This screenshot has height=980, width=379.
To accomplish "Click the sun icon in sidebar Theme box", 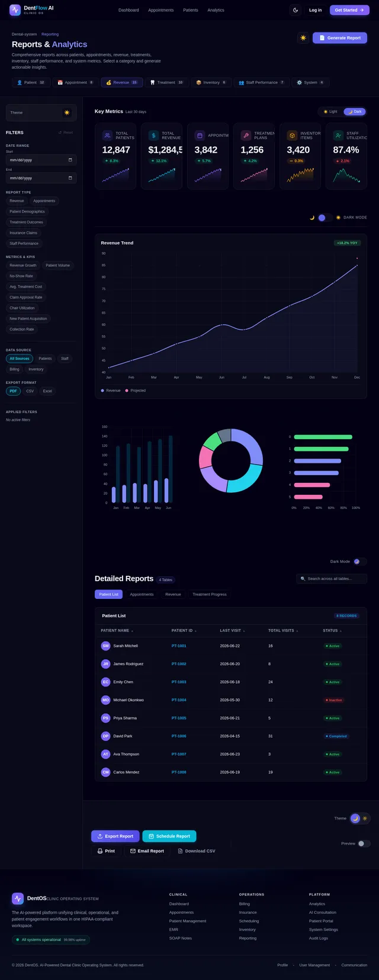I will pyautogui.click(x=67, y=112).
